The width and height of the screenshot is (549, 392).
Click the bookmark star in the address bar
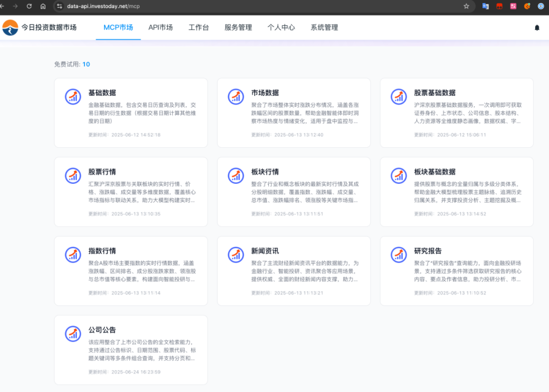coord(466,7)
